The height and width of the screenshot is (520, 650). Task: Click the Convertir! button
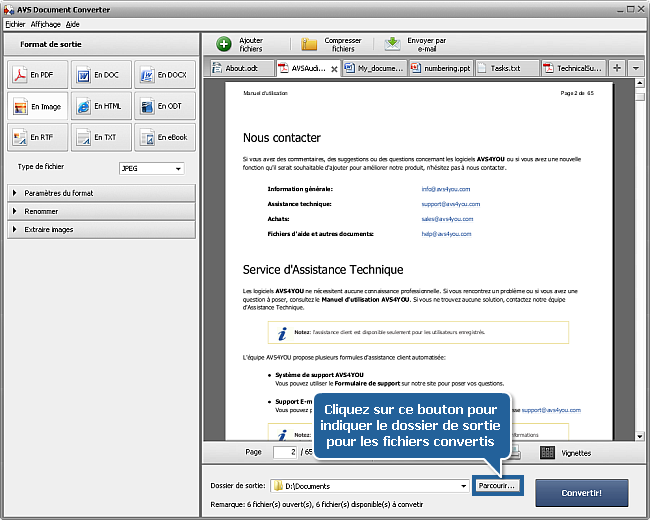click(x=582, y=493)
